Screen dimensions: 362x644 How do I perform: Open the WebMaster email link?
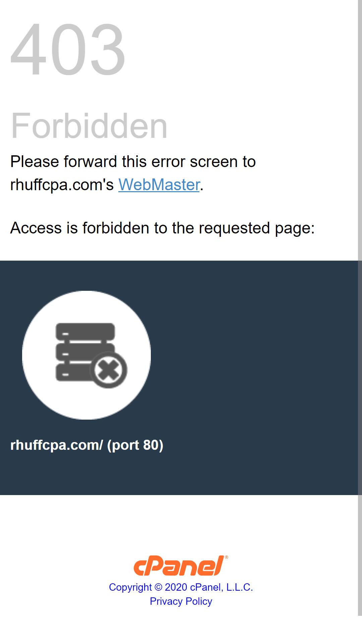pos(159,184)
